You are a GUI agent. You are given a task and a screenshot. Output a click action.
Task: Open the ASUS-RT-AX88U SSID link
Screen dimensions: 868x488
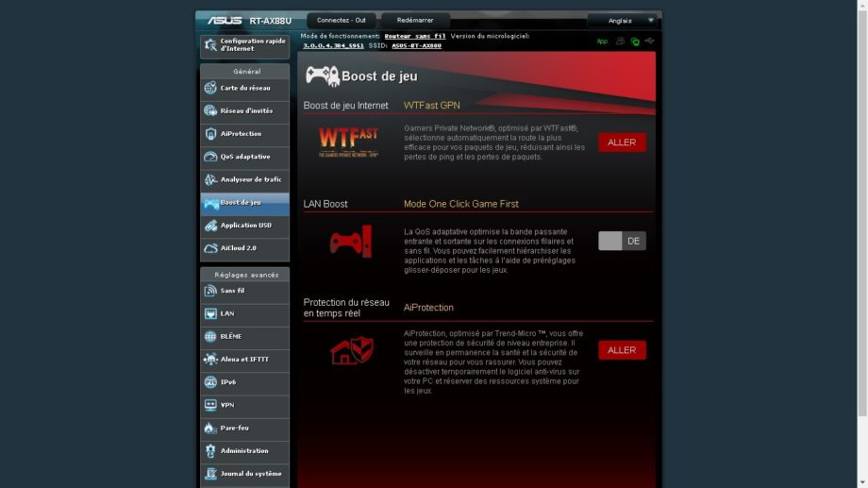416,45
